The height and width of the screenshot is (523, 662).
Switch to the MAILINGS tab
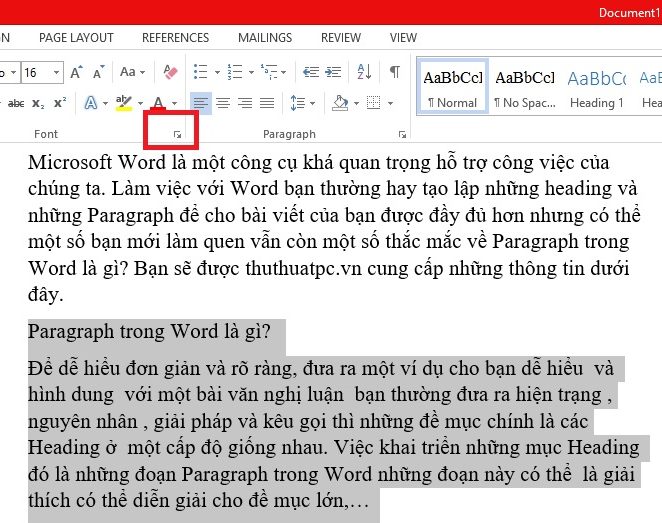click(265, 38)
